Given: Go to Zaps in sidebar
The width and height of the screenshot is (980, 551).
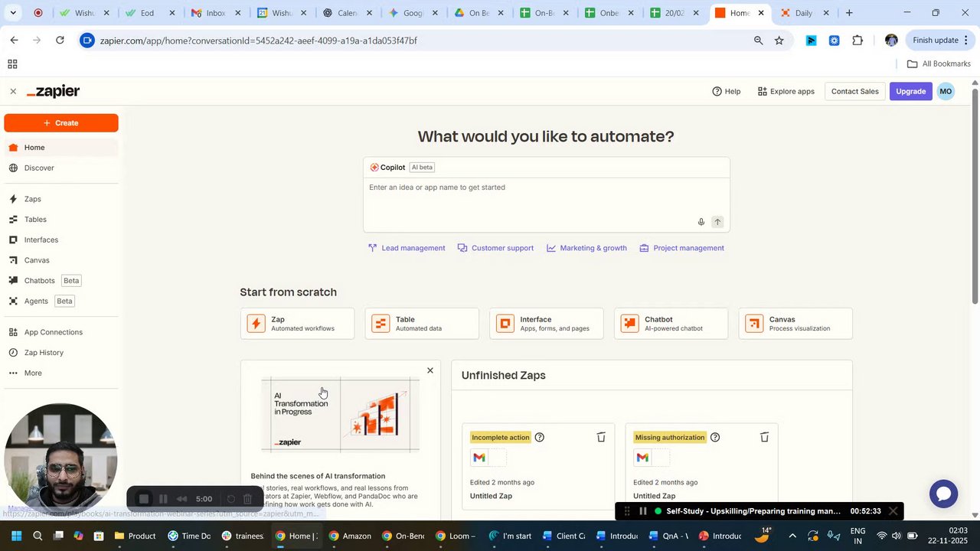Looking at the screenshot, I should [x=61, y=199].
